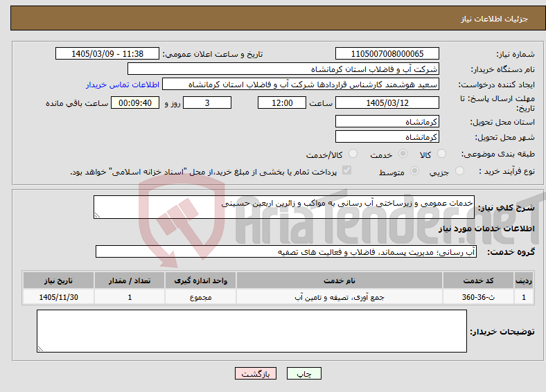The image size is (546, 392).
Task: Click the چاپ print button
Action: [304, 373]
